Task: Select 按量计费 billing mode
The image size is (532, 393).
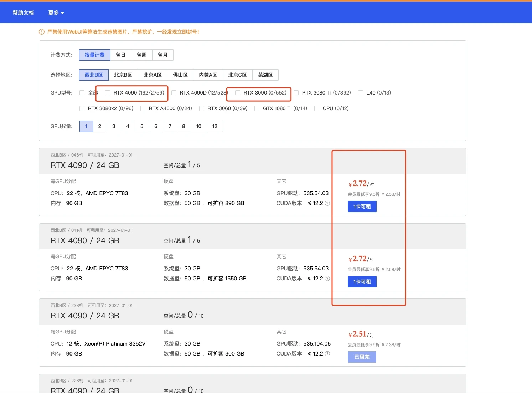Action: tap(95, 55)
